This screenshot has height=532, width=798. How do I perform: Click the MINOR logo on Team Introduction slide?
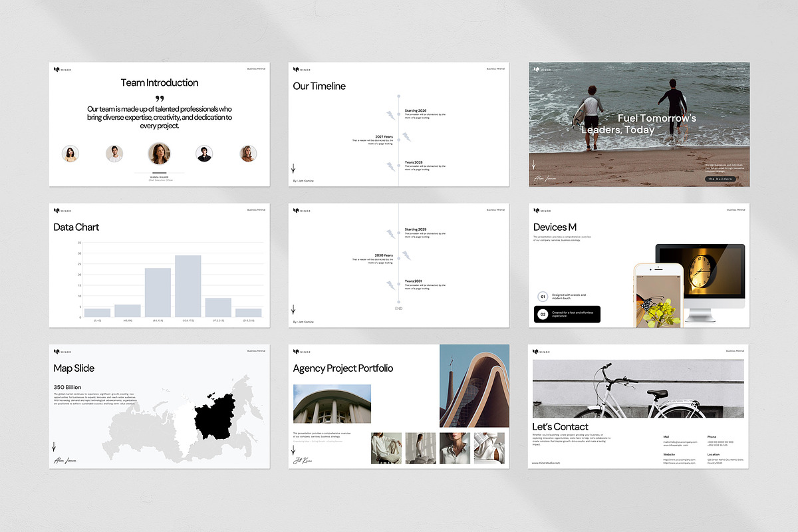coord(61,68)
